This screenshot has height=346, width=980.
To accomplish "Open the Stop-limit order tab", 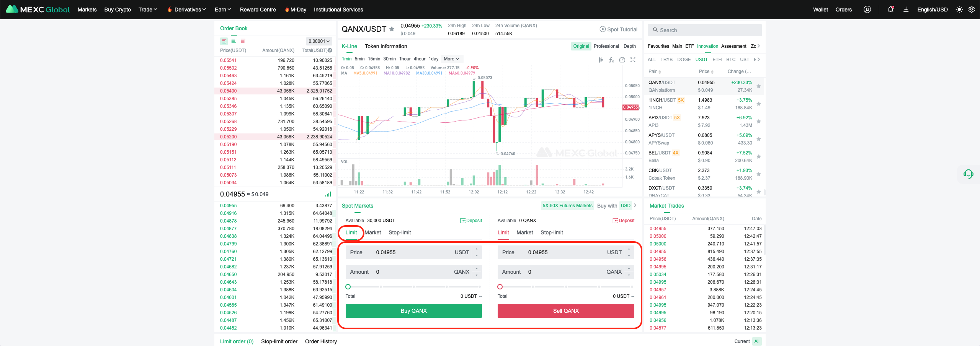I will [279, 341].
